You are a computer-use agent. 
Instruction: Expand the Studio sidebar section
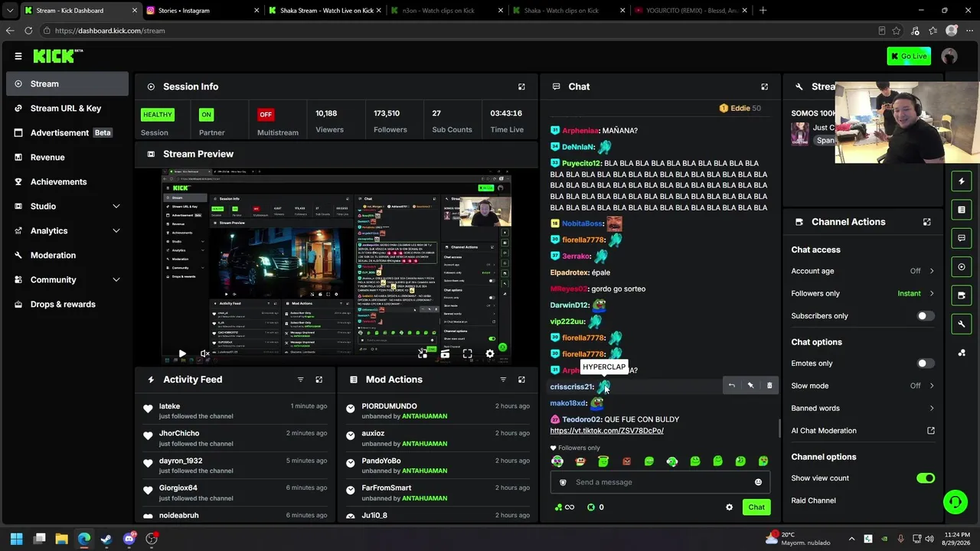click(x=67, y=207)
